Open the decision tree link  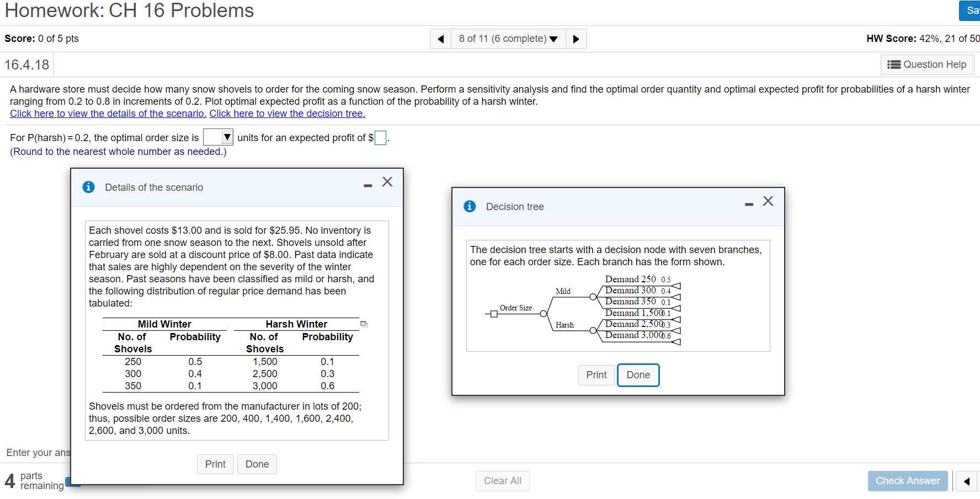tap(286, 114)
